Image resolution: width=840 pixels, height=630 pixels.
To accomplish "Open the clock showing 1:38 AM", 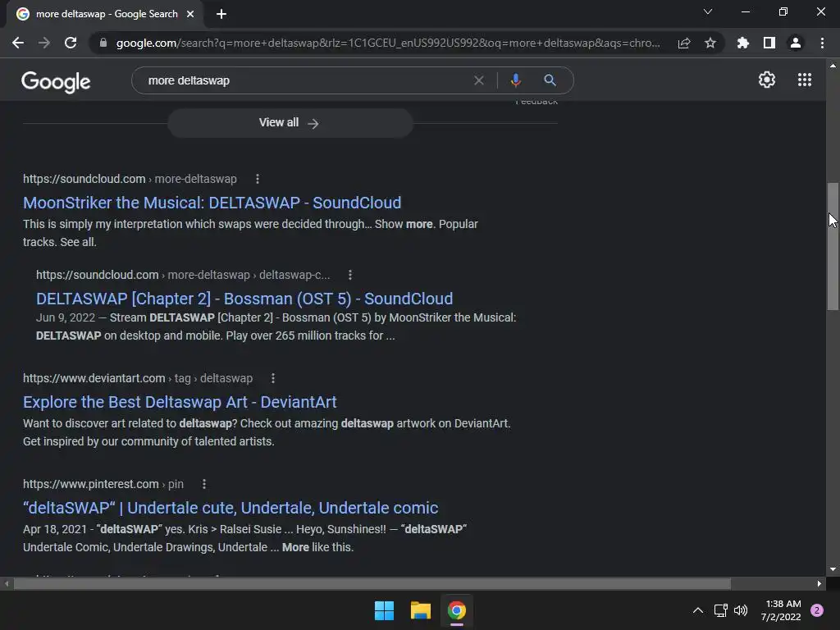I will point(781,610).
